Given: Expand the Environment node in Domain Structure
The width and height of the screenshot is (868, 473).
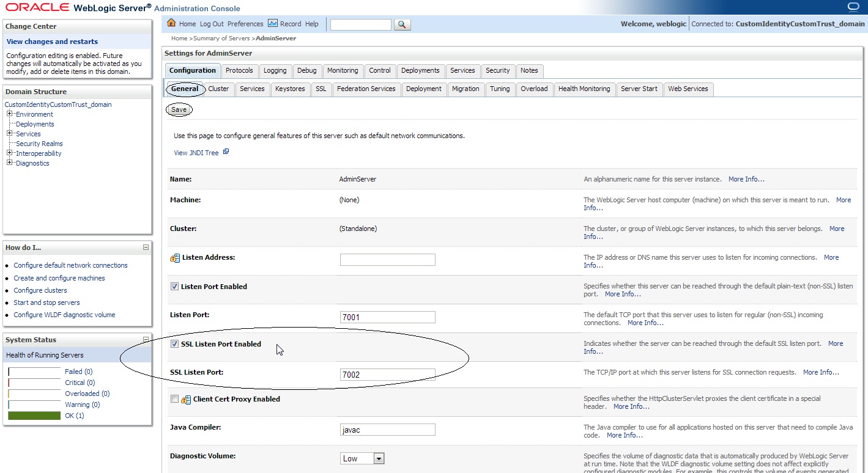Looking at the screenshot, I should click(x=10, y=114).
